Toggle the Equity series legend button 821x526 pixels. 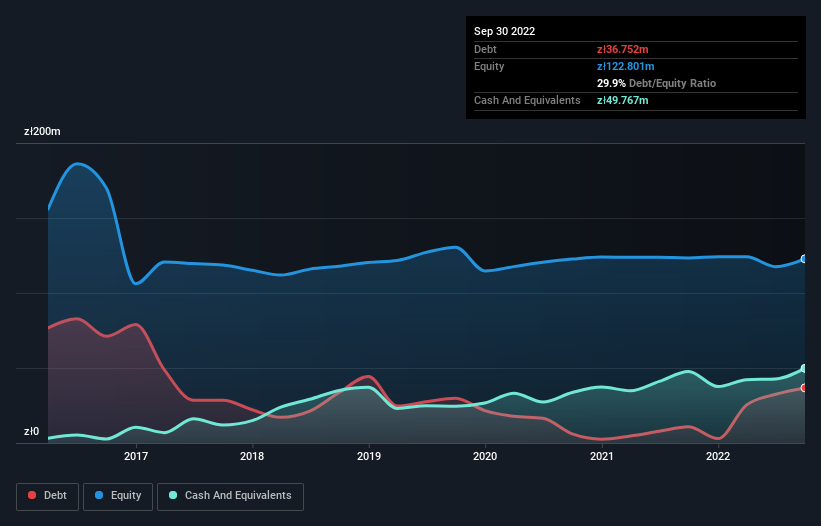pyautogui.click(x=118, y=496)
